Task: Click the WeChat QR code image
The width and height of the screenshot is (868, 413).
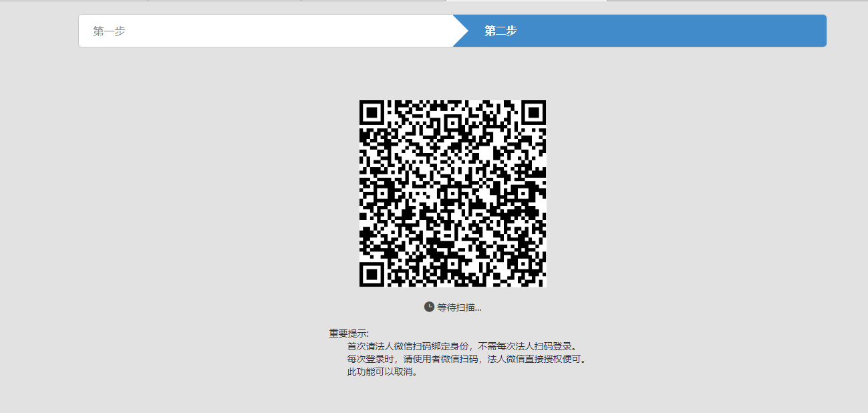Action: click(x=452, y=194)
